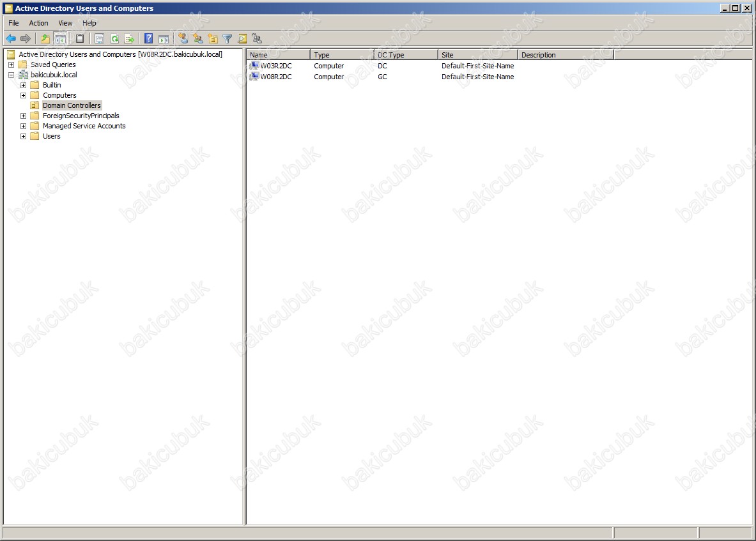
Task: Click Default-First-Site-Name in W03R2DC row
Action: click(477, 66)
